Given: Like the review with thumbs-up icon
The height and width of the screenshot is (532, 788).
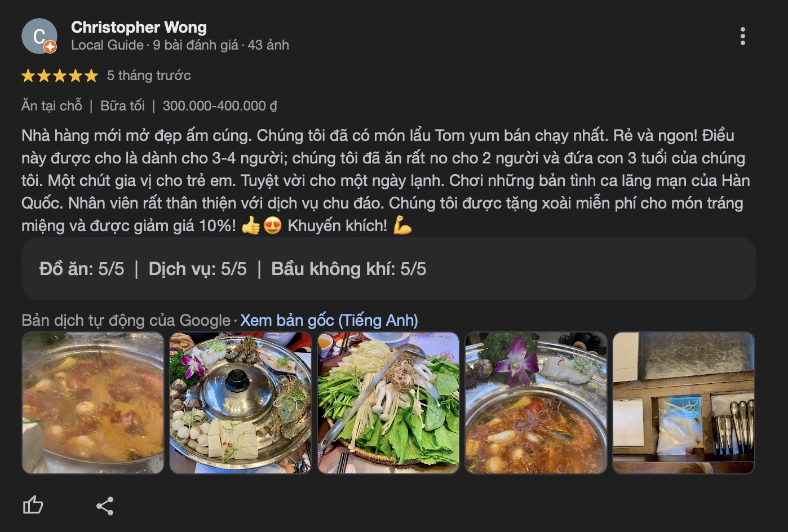Looking at the screenshot, I should [33, 505].
